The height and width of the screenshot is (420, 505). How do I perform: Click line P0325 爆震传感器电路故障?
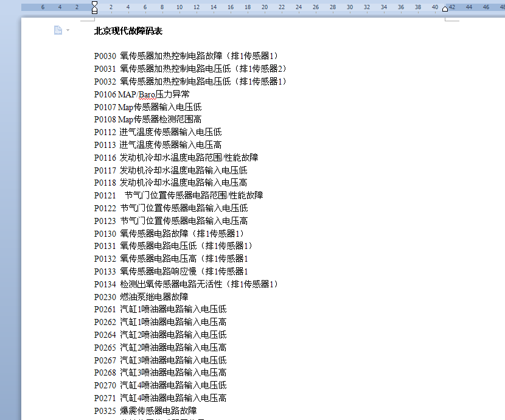pyautogui.click(x=145, y=411)
